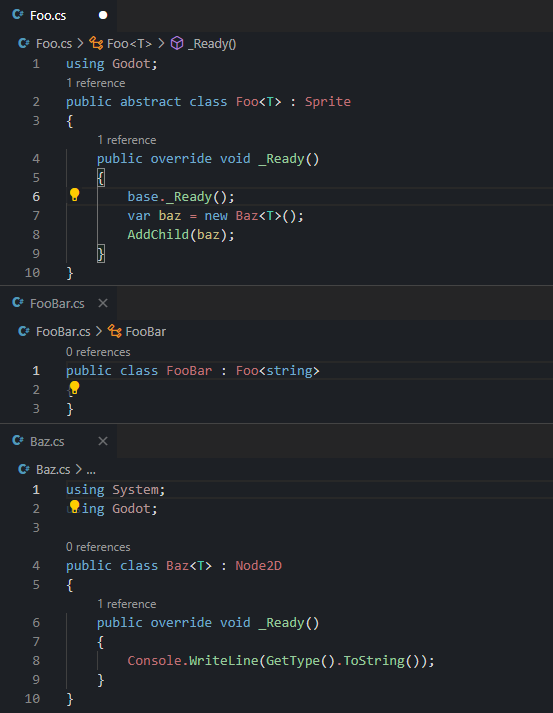Image resolution: width=553 pixels, height=713 pixels.
Task: Click '1 reference' CodeLens above class Foo<T>
Action: [96, 83]
